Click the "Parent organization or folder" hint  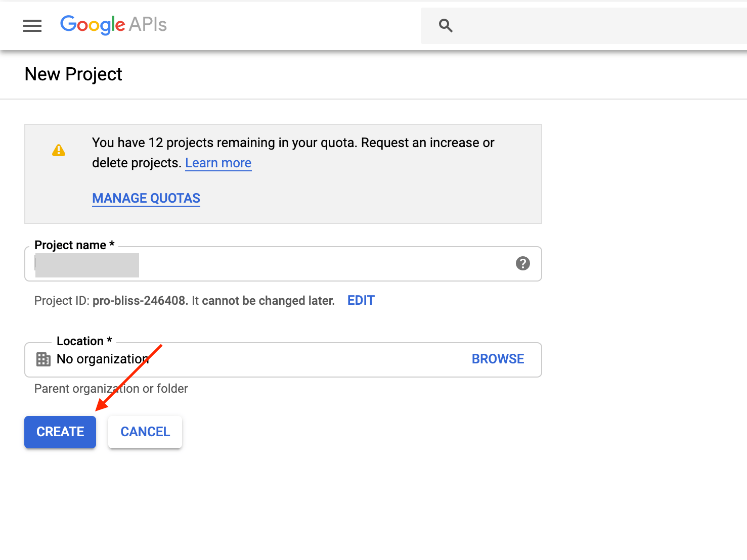tap(111, 389)
